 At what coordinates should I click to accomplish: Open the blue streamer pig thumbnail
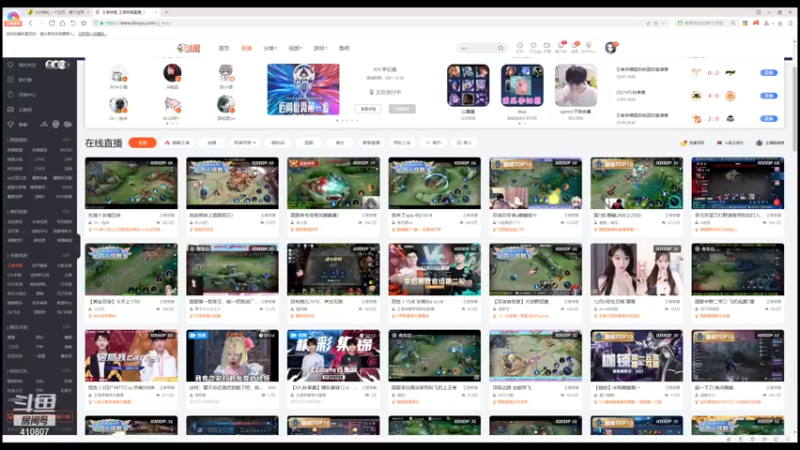(x=522, y=85)
